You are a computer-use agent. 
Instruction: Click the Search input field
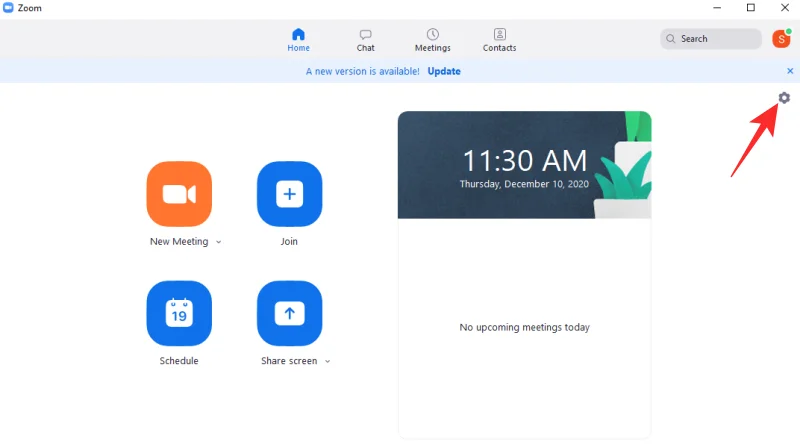pos(711,39)
